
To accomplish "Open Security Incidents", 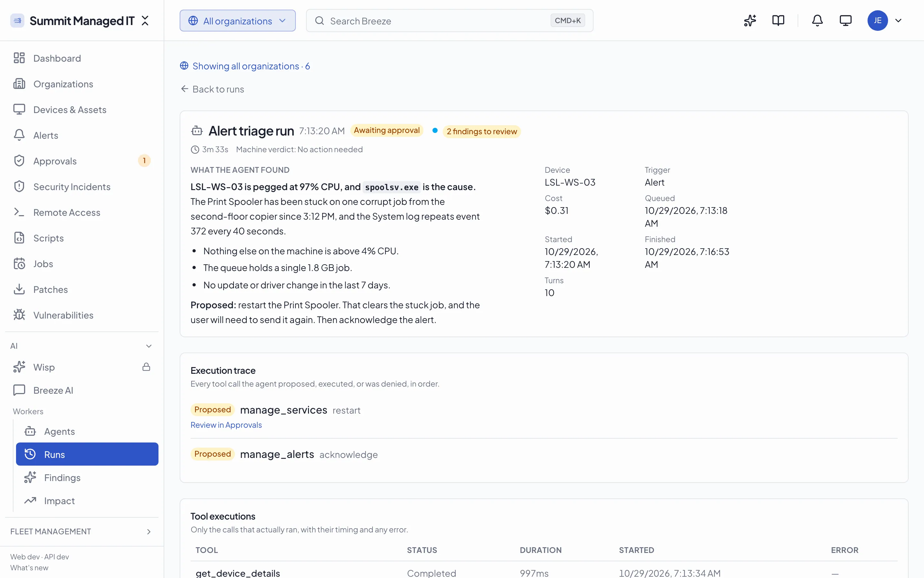I will (82, 187).
